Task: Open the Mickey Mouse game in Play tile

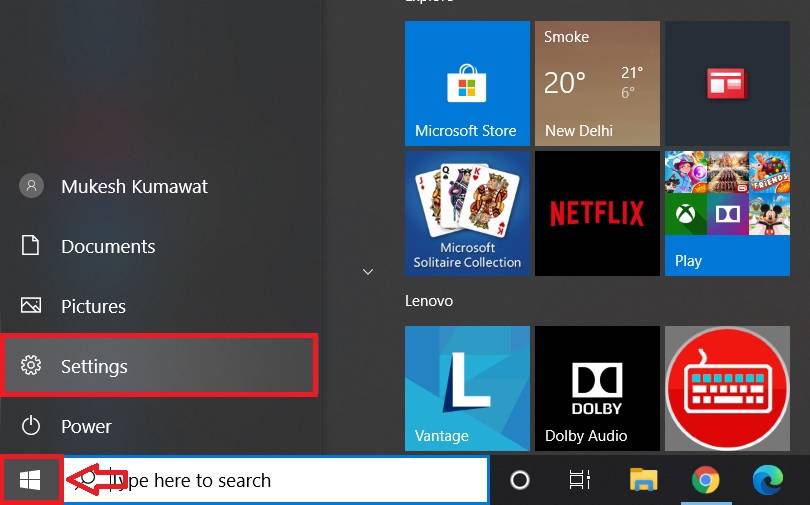Action: click(769, 214)
